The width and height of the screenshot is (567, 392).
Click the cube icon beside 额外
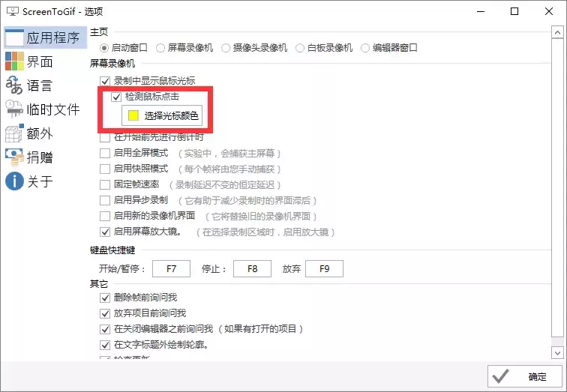tap(14, 133)
